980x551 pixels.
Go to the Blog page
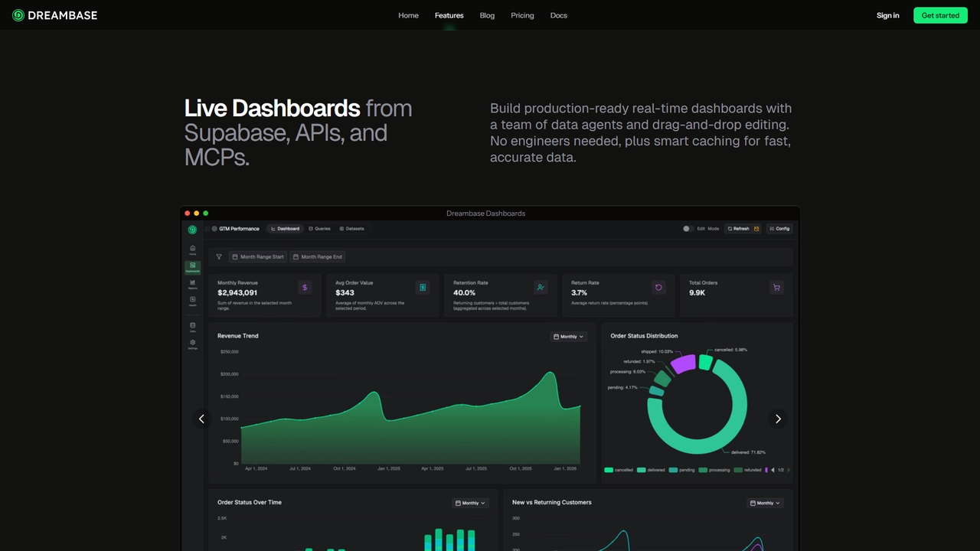pos(487,15)
